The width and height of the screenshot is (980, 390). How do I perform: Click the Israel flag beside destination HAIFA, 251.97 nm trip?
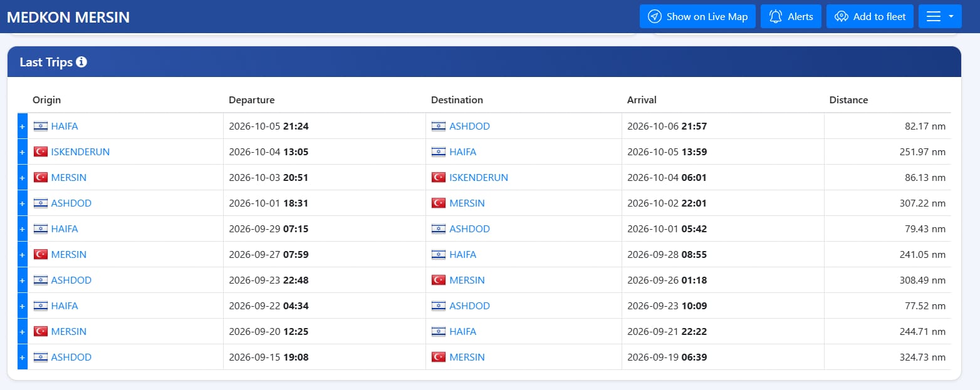[439, 152]
